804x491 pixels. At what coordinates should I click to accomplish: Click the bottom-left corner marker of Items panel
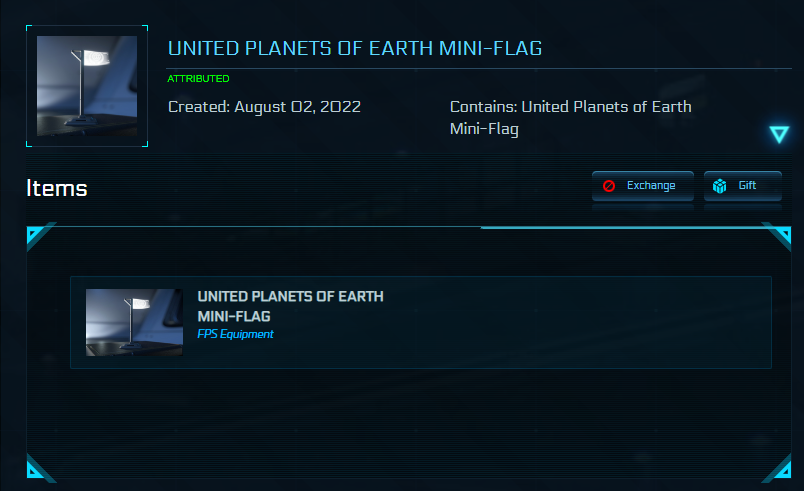coord(36,468)
